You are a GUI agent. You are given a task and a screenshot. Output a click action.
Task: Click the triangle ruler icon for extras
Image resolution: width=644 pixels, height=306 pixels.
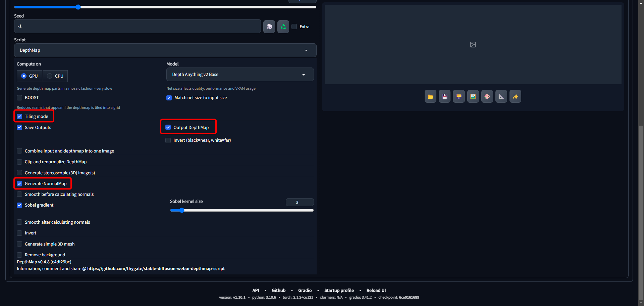501,97
